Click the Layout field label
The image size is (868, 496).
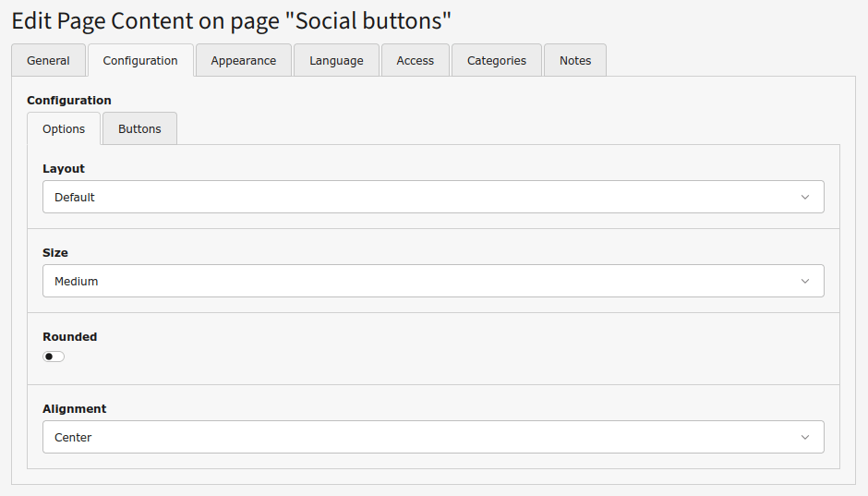tap(64, 169)
